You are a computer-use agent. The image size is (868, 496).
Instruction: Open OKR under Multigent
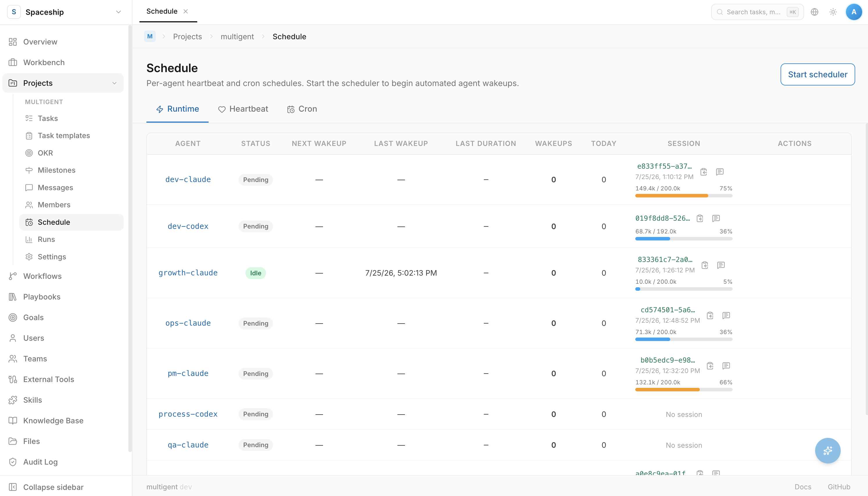click(71, 153)
